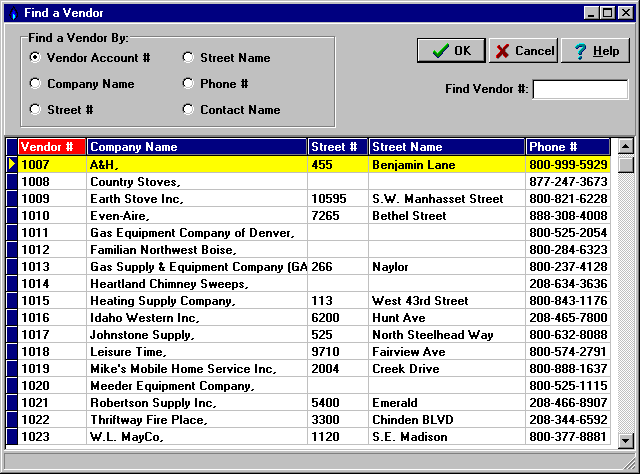Select the Street # radio button
Screen dimensions: 640x474
point(36,110)
